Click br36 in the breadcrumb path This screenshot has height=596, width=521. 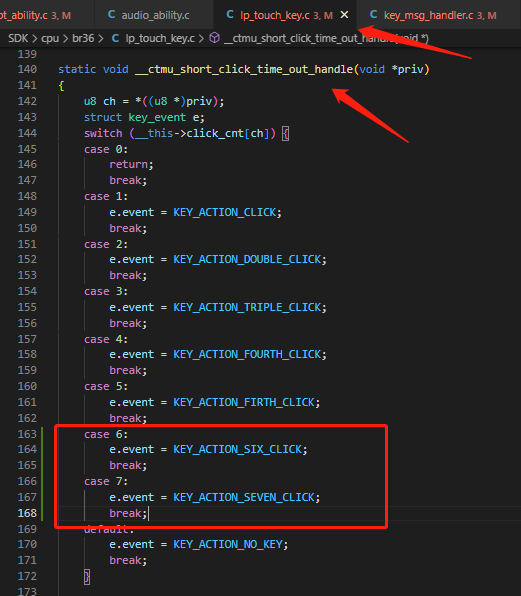coord(83,38)
